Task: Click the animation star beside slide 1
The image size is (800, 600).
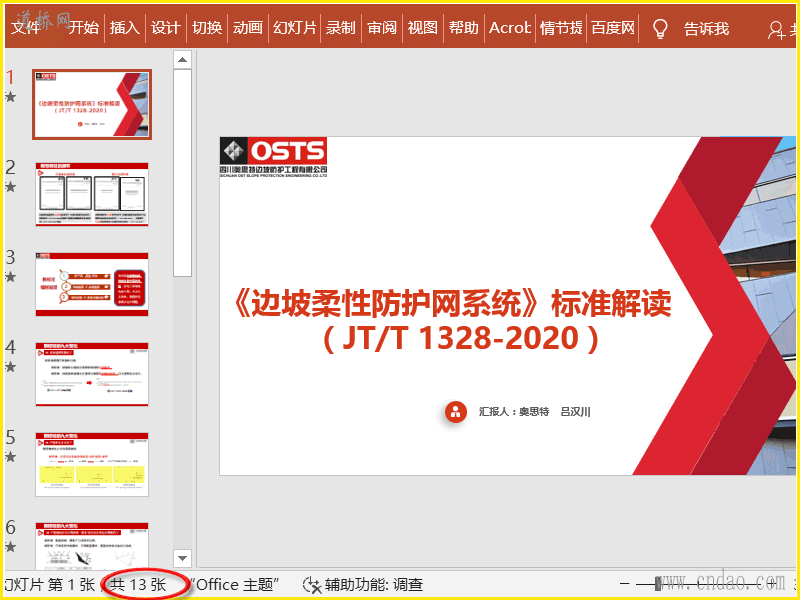Action: point(11,96)
